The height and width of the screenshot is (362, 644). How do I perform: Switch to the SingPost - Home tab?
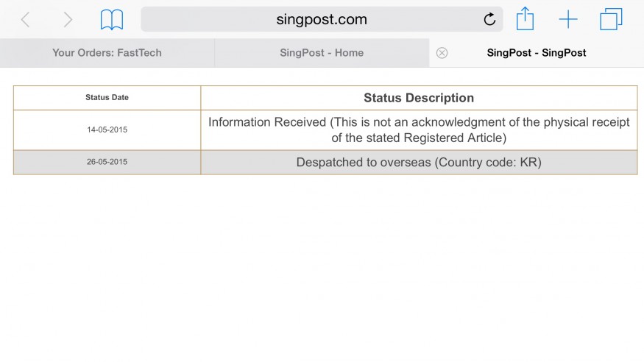pyautogui.click(x=322, y=53)
